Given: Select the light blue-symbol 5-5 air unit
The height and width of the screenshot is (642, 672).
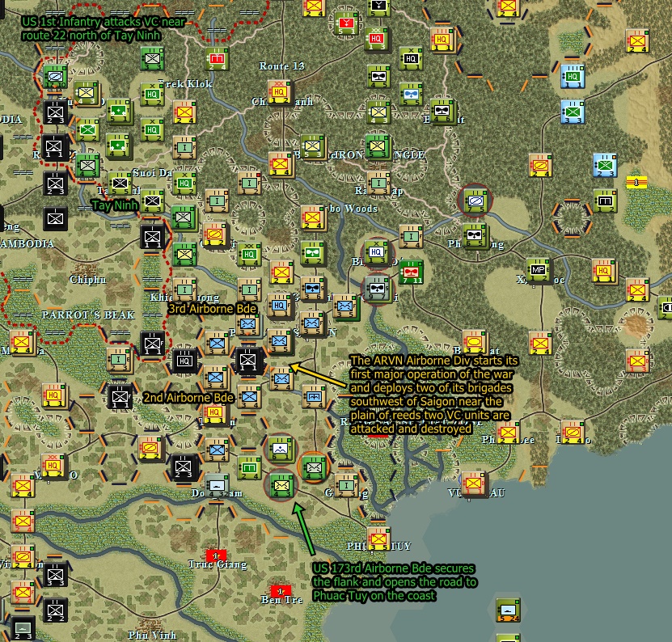Looking at the screenshot, I should click(x=410, y=94).
